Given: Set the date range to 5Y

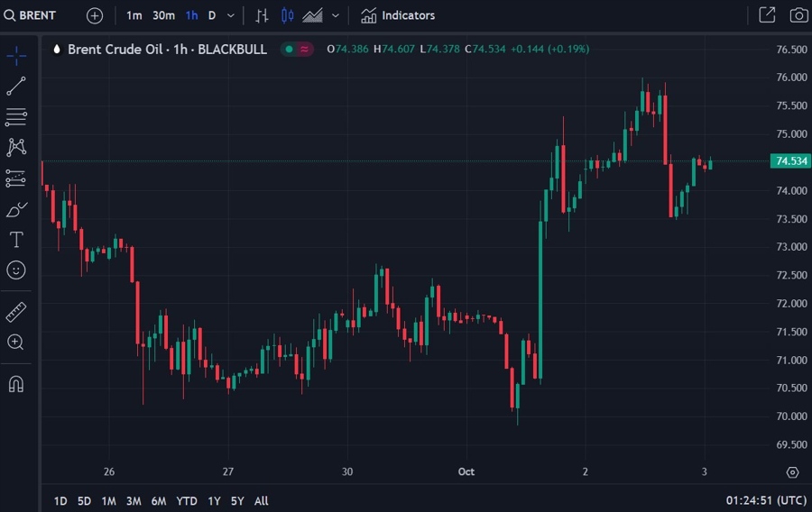Looking at the screenshot, I should [x=237, y=500].
